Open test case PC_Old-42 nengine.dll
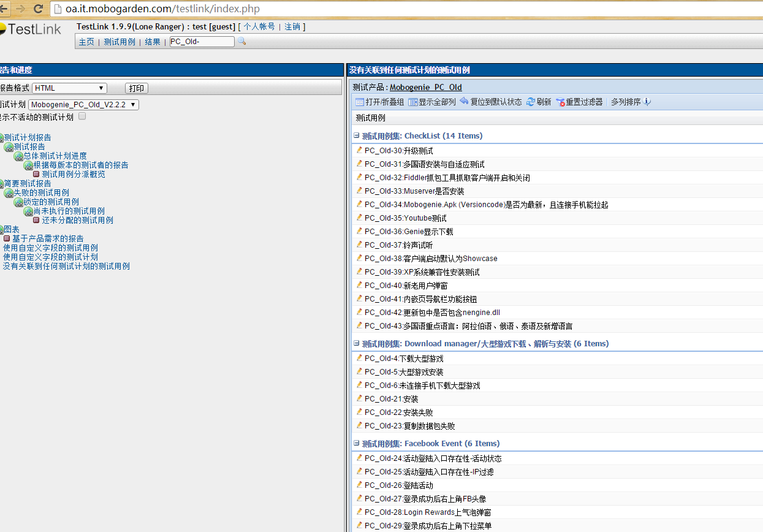The image size is (763, 532). [x=432, y=313]
